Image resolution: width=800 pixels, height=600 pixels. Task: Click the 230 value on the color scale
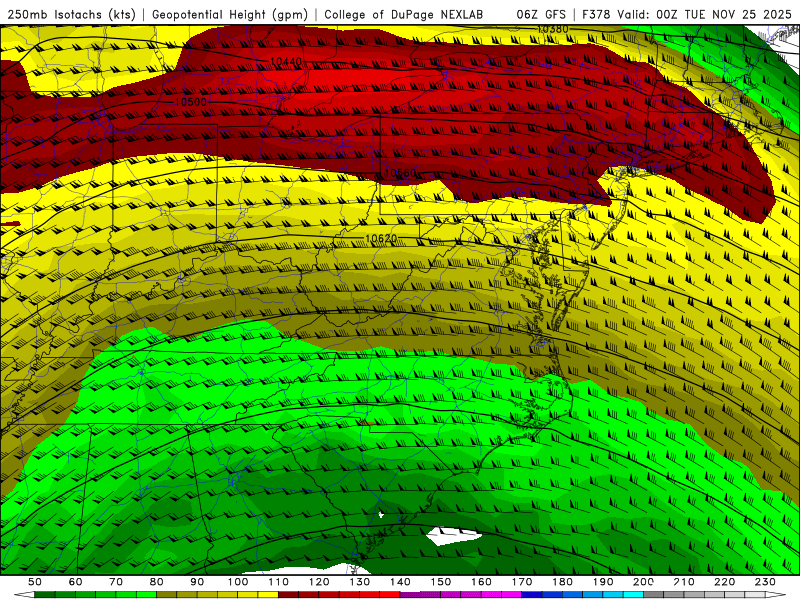765,582
